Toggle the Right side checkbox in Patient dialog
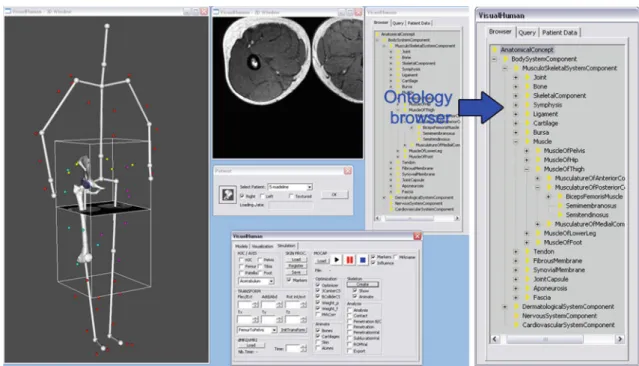The height and width of the screenshot is (366, 639). [x=242, y=196]
